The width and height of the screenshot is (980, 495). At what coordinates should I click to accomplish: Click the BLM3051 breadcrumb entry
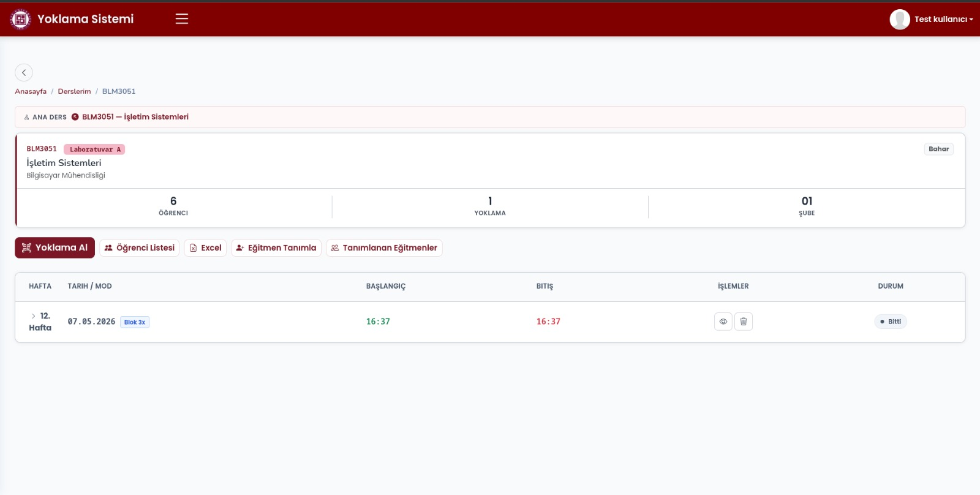[119, 91]
